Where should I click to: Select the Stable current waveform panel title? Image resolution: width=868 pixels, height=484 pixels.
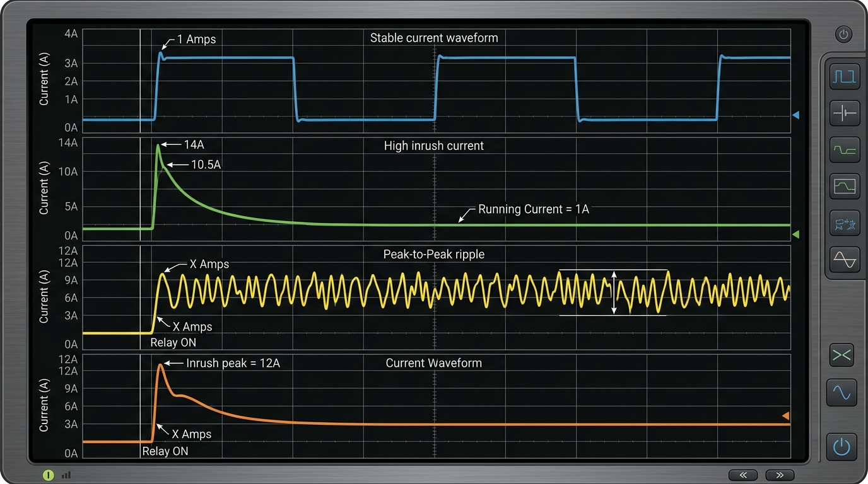click(434, 38)
